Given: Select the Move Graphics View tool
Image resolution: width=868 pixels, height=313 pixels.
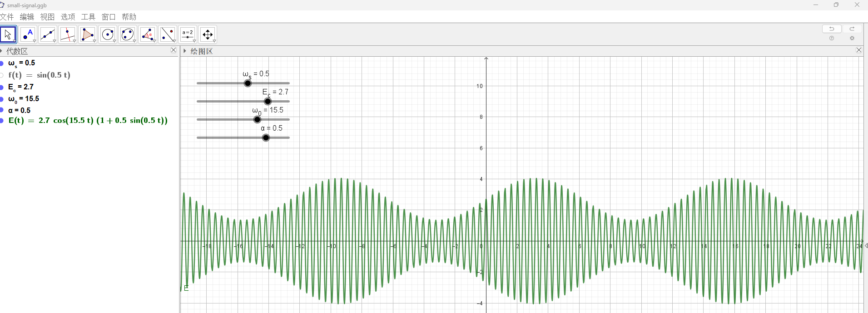Looking at the screenshot, I should point(208,34).
